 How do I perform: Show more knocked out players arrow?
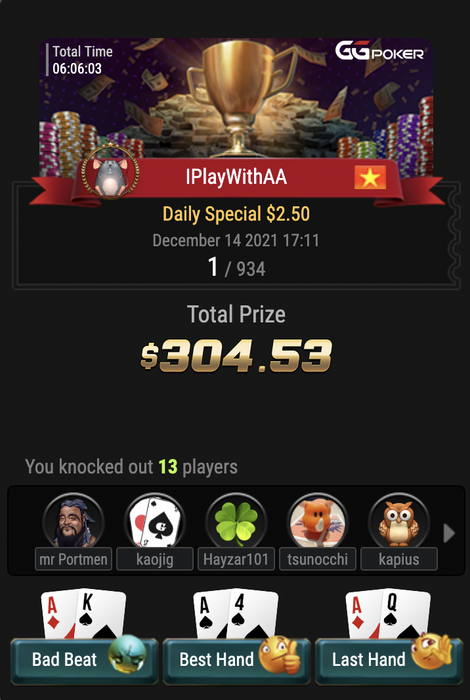[x=449, y=533]
